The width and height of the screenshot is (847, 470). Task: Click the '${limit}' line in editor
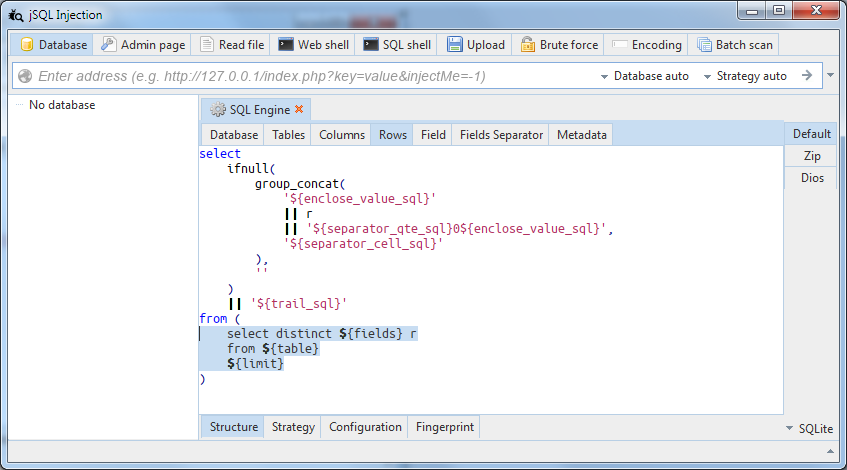tap(256, 364)
